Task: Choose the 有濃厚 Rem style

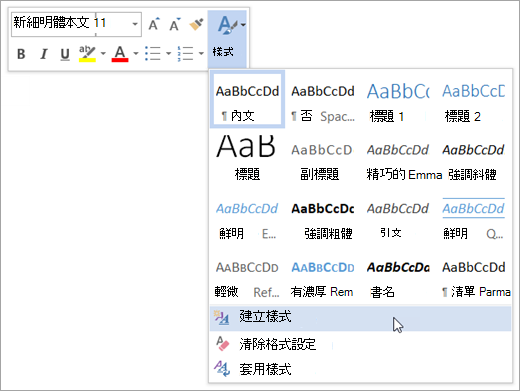Action: 323,279
